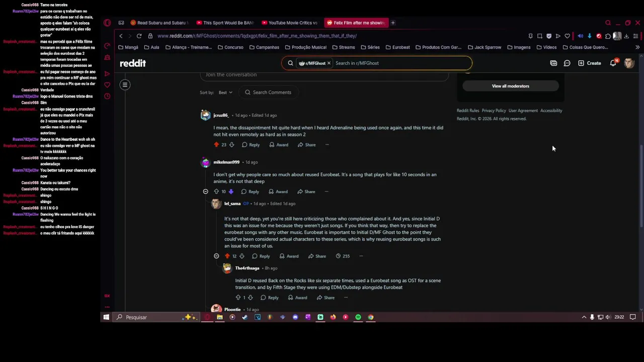Open the Opera menu logo
The width and height of the screenshot is (644, 362).
coord(107,23)
